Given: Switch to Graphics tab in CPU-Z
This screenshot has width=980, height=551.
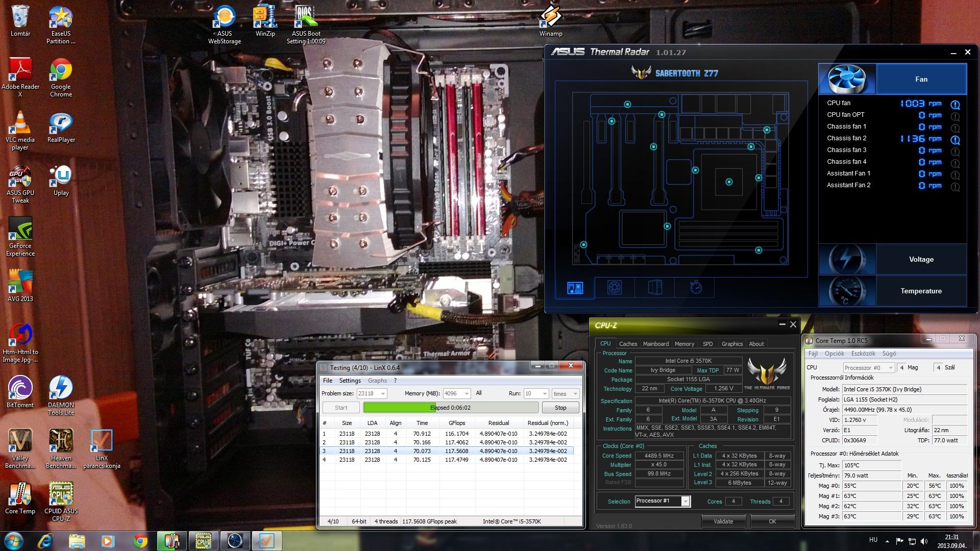Looking at the screenshot, I should [732, 344].
